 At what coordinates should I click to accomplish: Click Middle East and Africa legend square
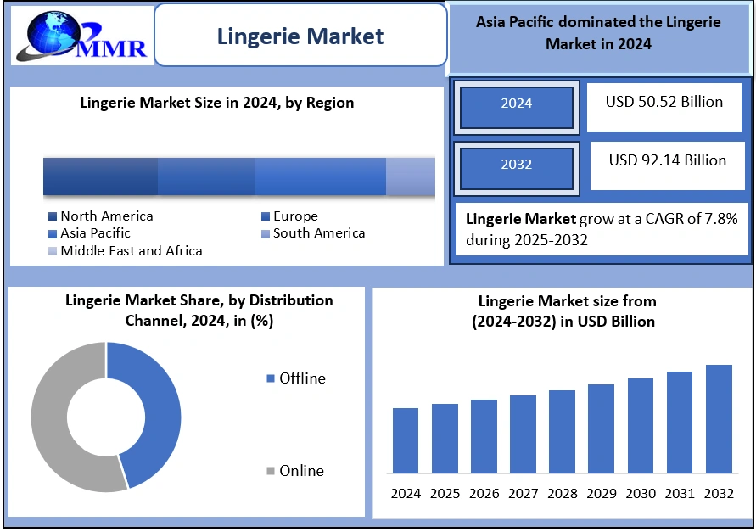click(53, 251)
